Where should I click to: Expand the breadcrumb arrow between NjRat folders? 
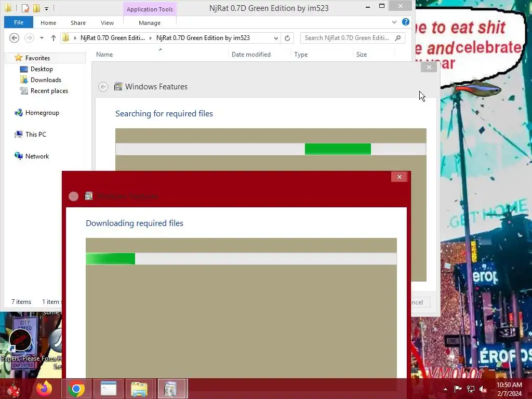pos(151,38)
